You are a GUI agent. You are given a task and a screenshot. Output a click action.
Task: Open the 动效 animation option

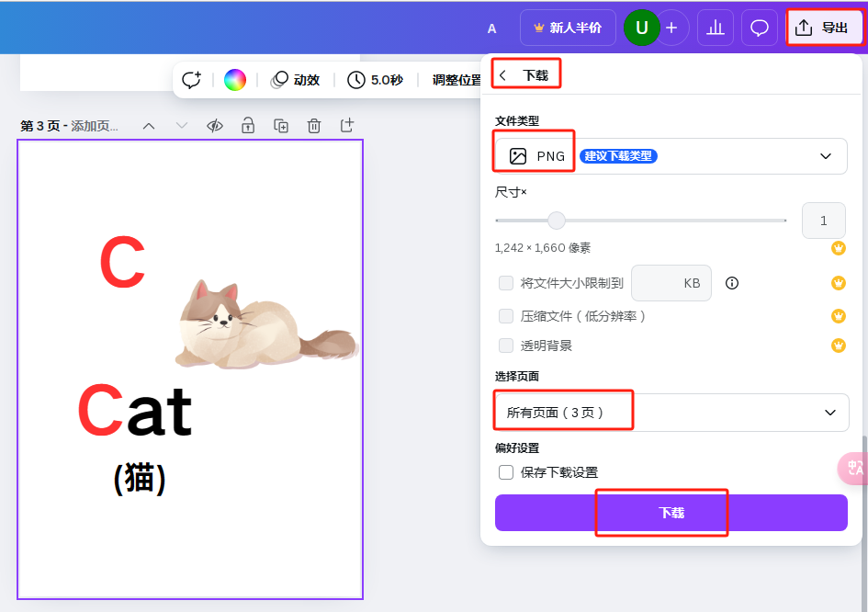point(295,80)
